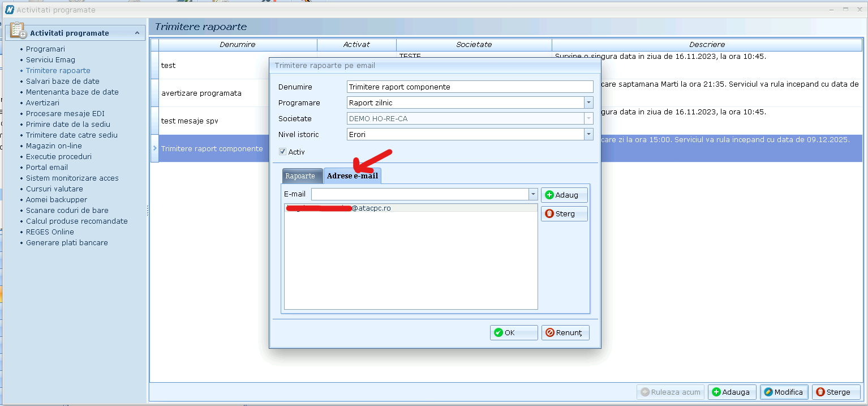Click the green checkmark OK icon
This screenshot has width=868, height=406.
pos(499,333)
